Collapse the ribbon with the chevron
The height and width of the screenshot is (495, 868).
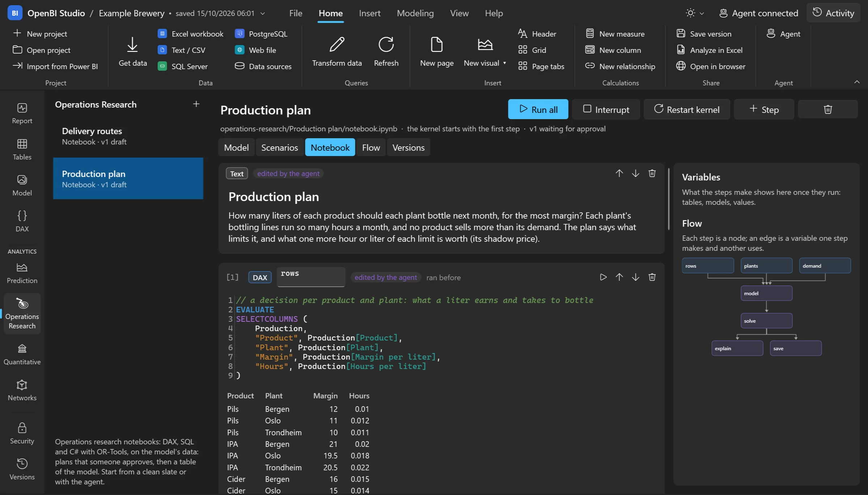tap(856, 82)
